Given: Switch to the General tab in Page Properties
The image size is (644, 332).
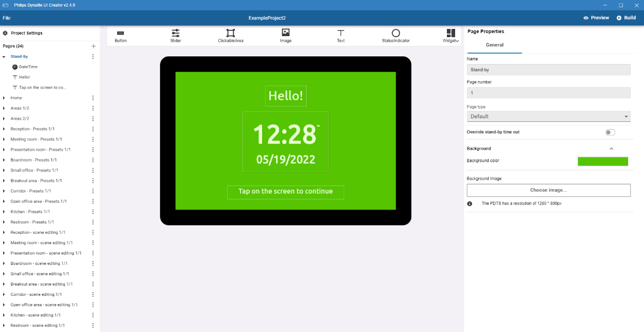Looking at the screenshot, I should click(x=494, y=45).
